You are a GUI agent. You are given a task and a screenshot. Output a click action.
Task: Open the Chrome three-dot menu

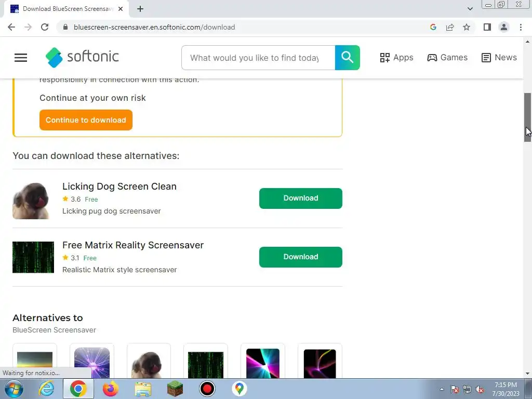521,27
